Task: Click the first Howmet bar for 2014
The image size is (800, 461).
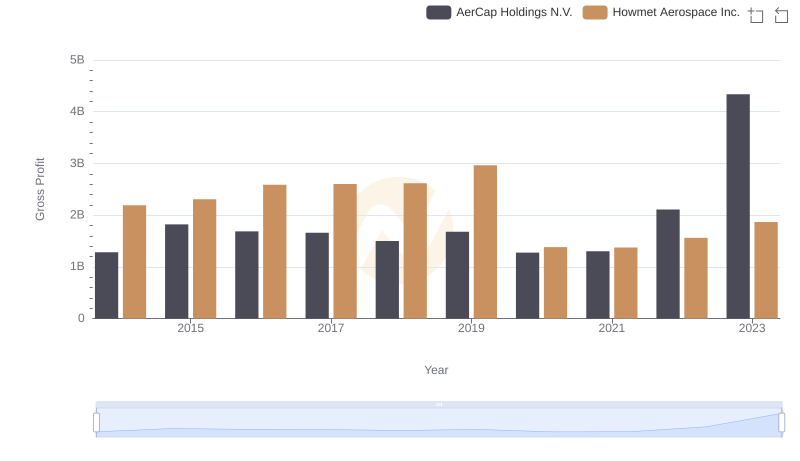Action: click(x=134, y=262)
